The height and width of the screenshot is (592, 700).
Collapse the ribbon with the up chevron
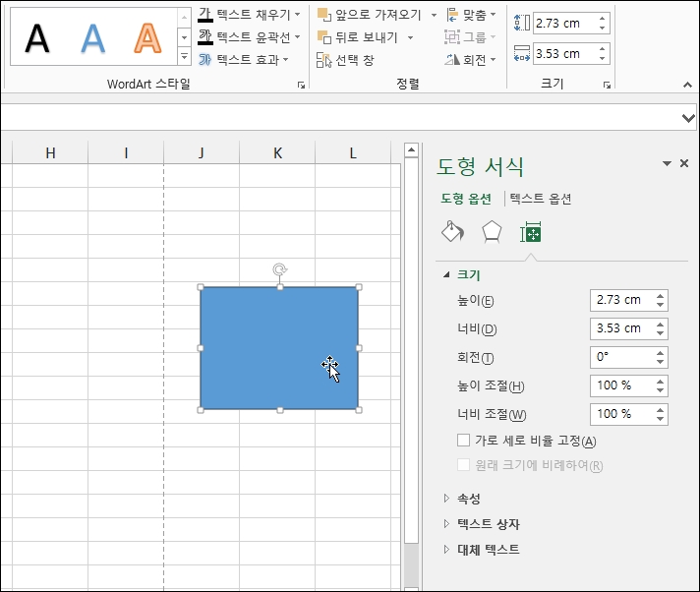pos(687,85)
